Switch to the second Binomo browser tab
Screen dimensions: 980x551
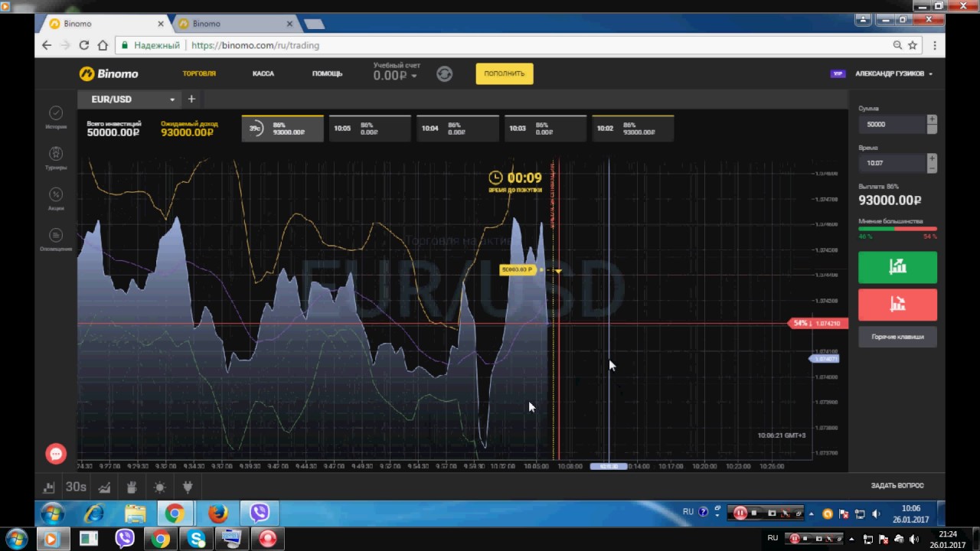(236, 24)
